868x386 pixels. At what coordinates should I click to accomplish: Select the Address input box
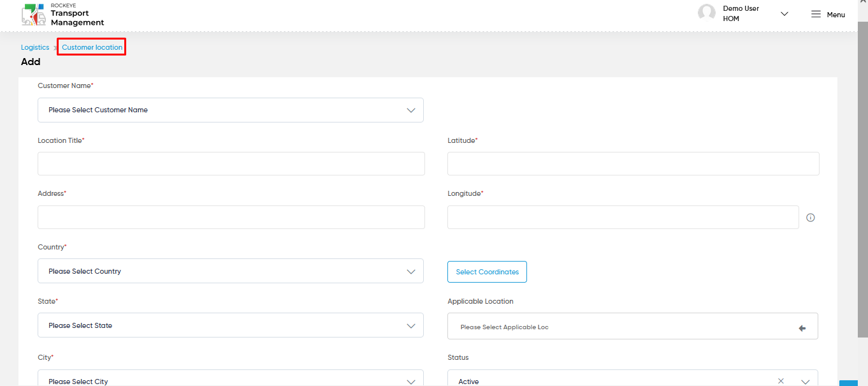231,217
